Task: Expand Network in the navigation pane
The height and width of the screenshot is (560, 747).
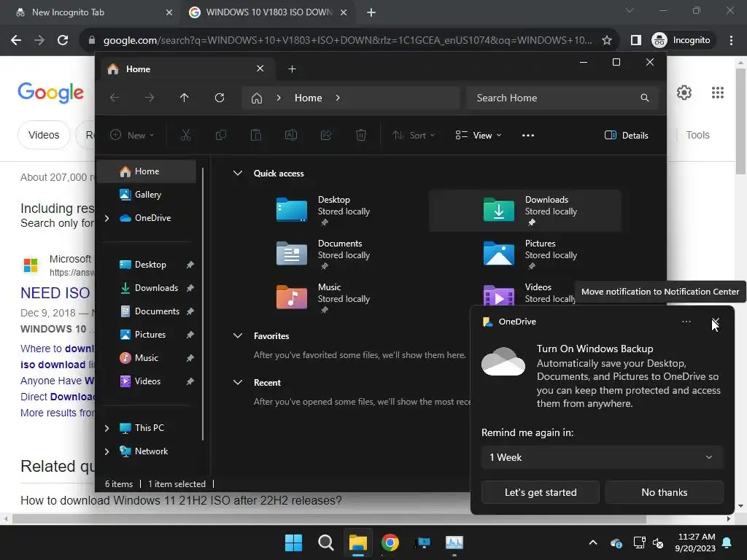Action: (107, 451)
